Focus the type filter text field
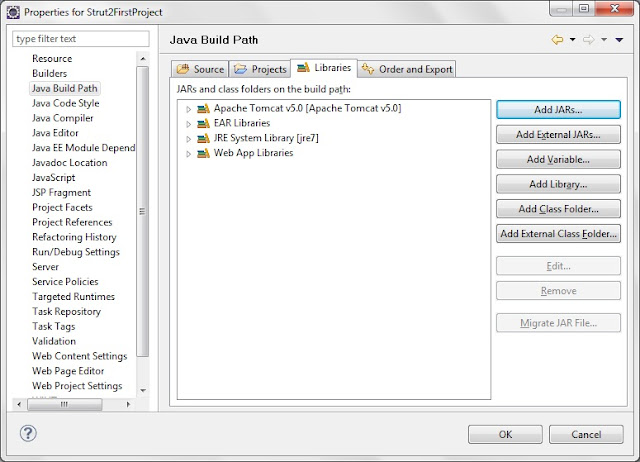The width and height of the screenshot is (640, 462). point(81,39)
